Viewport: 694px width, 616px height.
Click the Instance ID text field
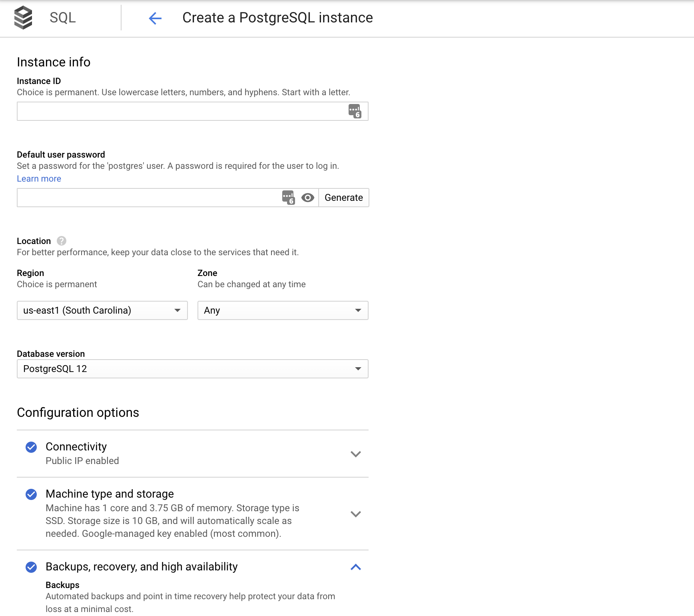coord(180,111)
